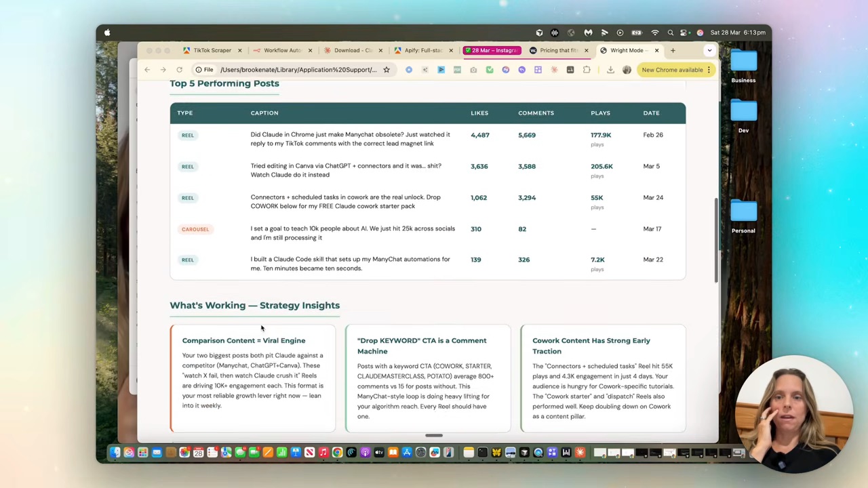Image resolution: width=868 pixels, height=488 pixels.
Task: Open the App Store from dock
Action: 407,453
